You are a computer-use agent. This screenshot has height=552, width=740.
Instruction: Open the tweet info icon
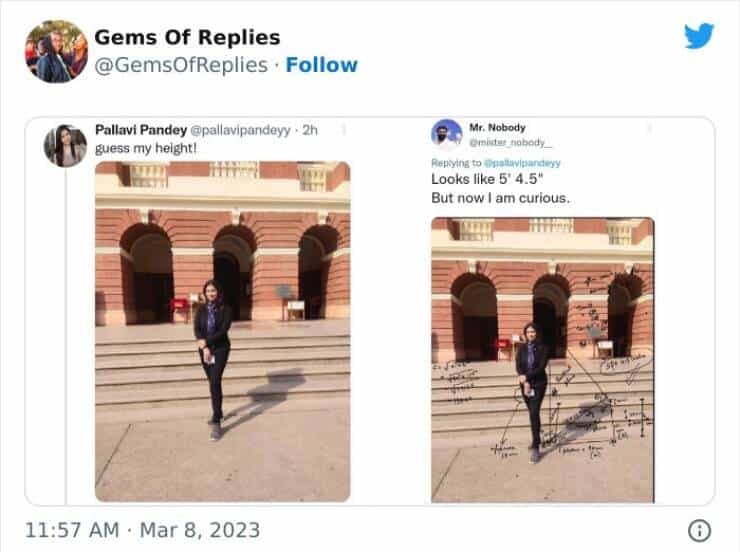(x=700, y=530)
